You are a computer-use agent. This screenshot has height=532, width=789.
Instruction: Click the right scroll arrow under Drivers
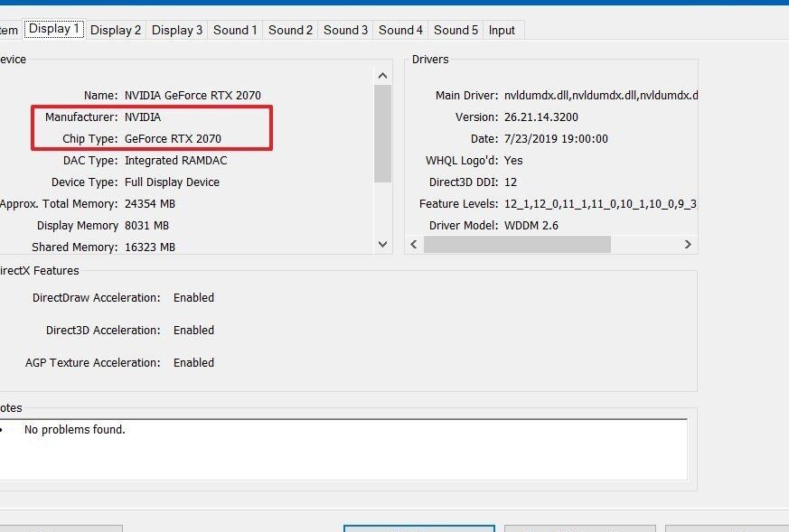coord(688,244)
